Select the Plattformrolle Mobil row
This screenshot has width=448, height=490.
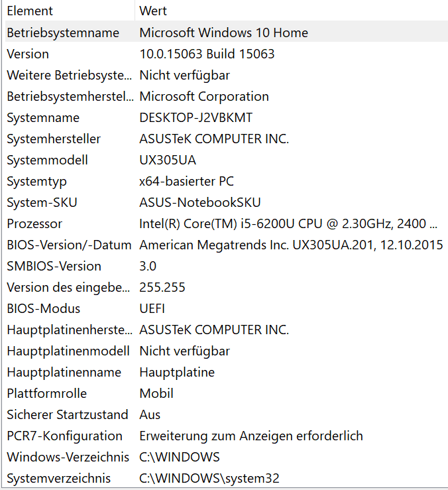pyautogui.click(x=227, y=393)
